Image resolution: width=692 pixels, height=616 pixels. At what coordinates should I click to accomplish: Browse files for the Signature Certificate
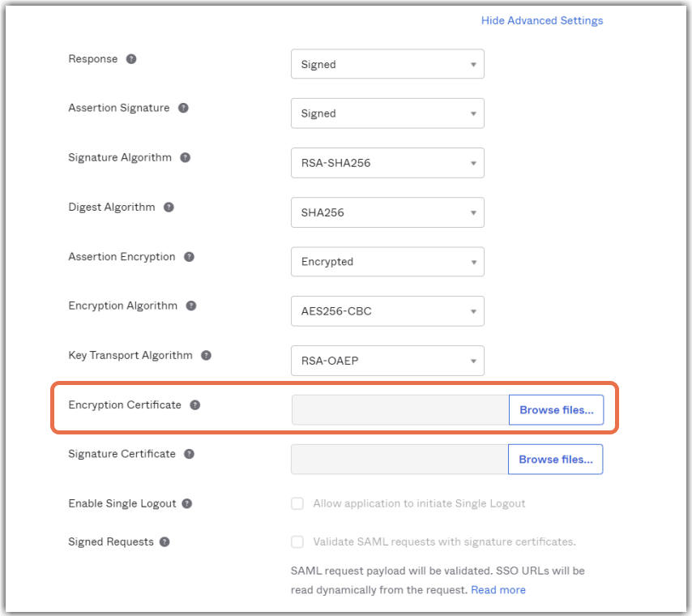point(555,460)
